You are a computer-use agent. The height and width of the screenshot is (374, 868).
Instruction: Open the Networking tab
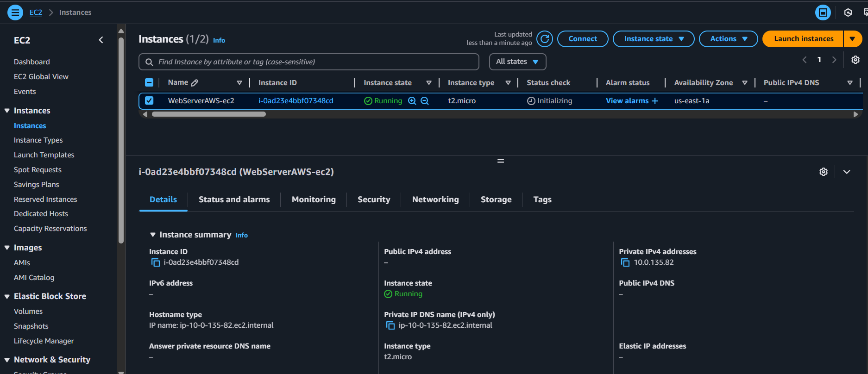coord(435,199)
